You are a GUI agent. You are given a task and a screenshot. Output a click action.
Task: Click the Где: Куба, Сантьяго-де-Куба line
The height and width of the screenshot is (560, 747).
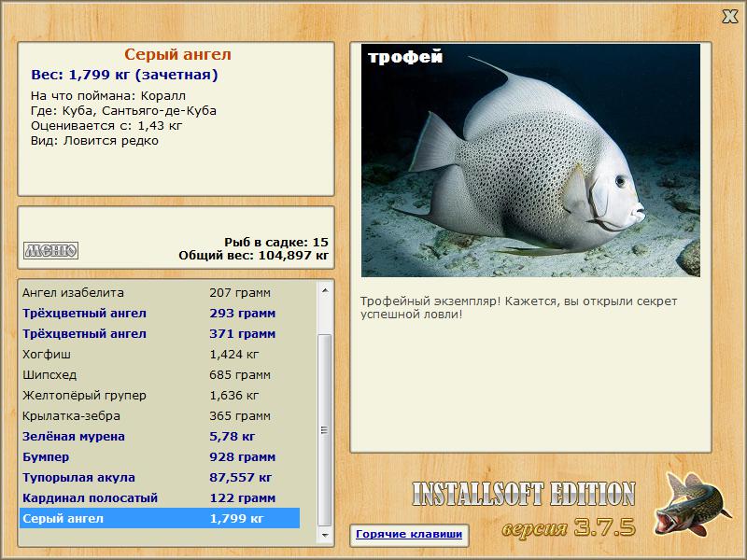(x=123, y=111)
